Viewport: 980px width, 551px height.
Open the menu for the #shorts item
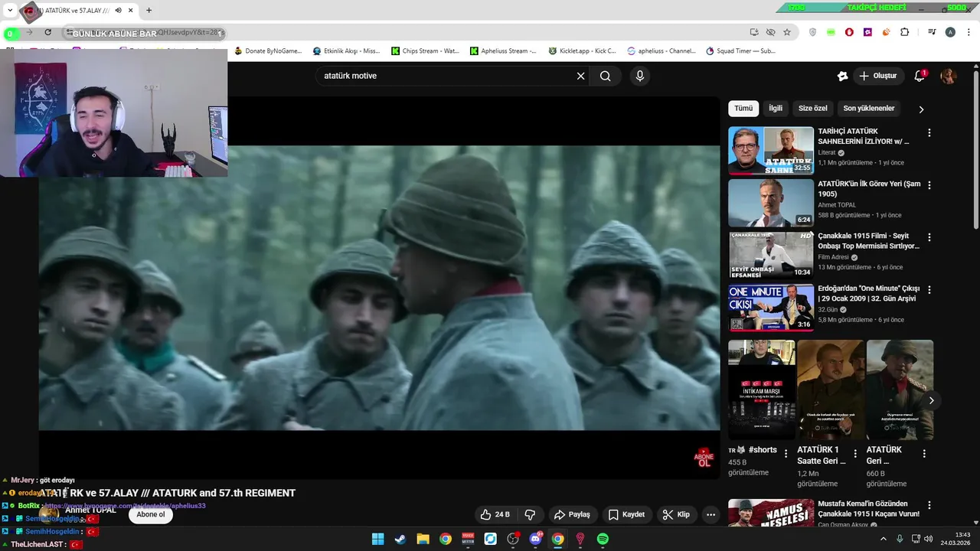pyautogui.click(x=786, y=454)
